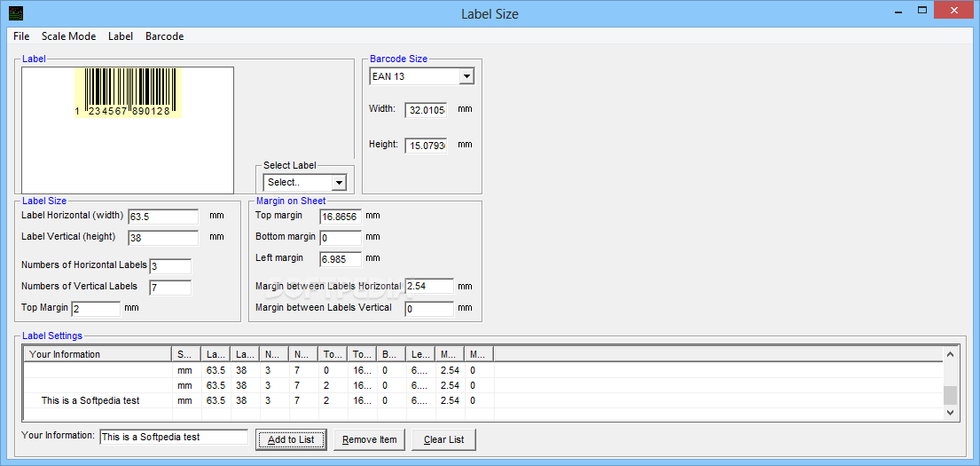Click 'mm' cell in Softpedia test row
The image size is (980, 466).
coord(185,400)
